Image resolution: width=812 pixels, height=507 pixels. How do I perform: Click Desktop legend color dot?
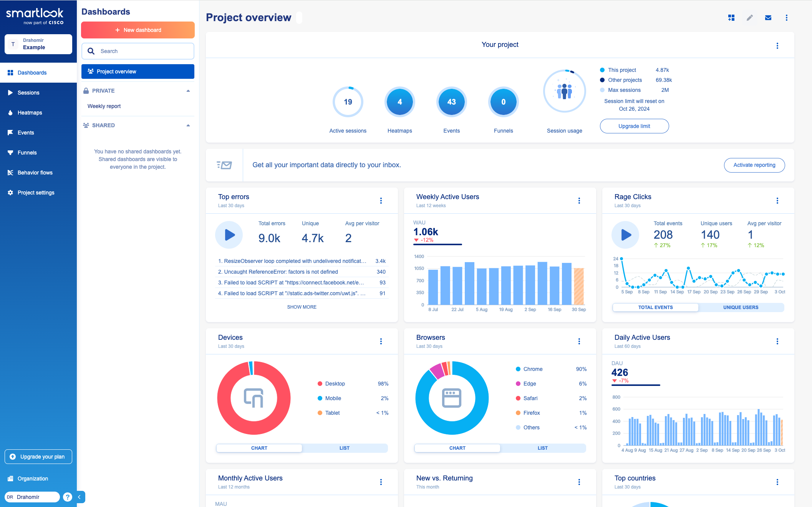(x=320, y=384)
